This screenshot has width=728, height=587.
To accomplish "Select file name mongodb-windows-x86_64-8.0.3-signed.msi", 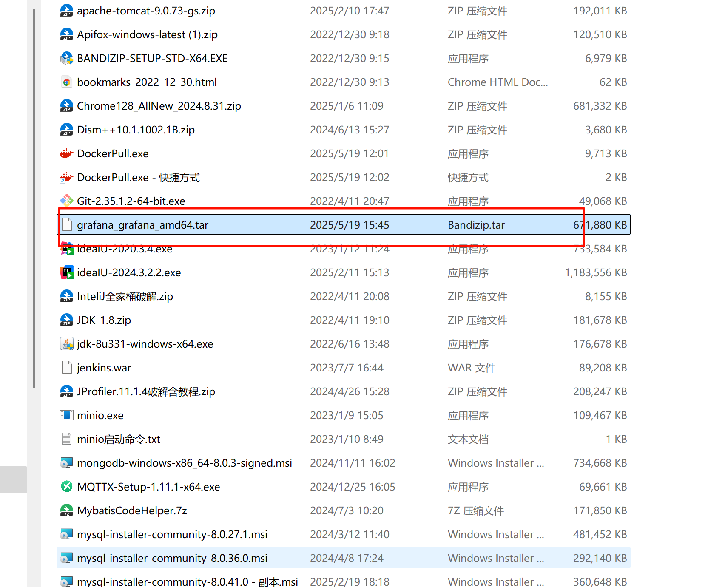I will coord(185,463).
